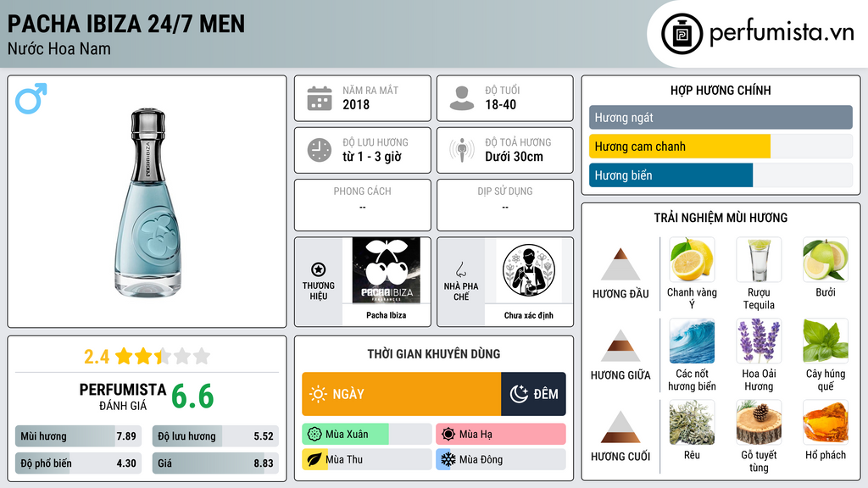This screenshot has width=868, height=488.
Task: Click the perfumer illustration image
Action: click(x=529, y=270)
